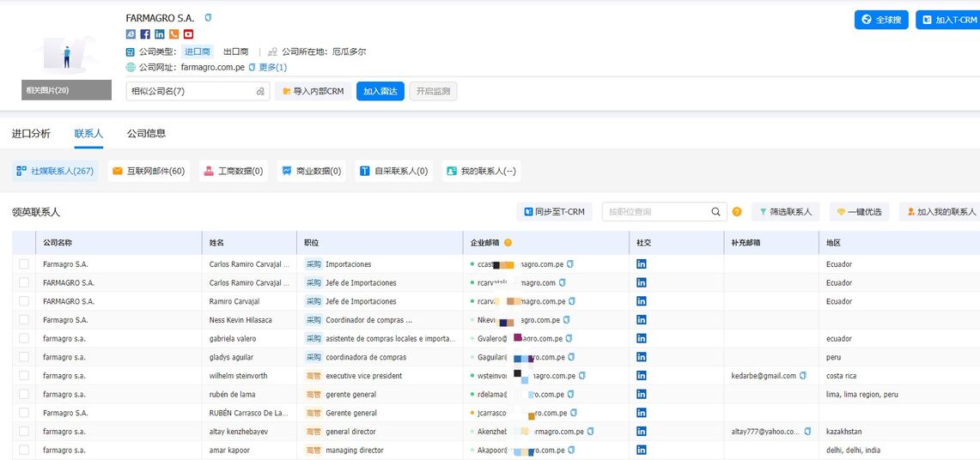Open the company's Facebook page icon
This screenshot has height=460, width=980.
click(145, 34)
